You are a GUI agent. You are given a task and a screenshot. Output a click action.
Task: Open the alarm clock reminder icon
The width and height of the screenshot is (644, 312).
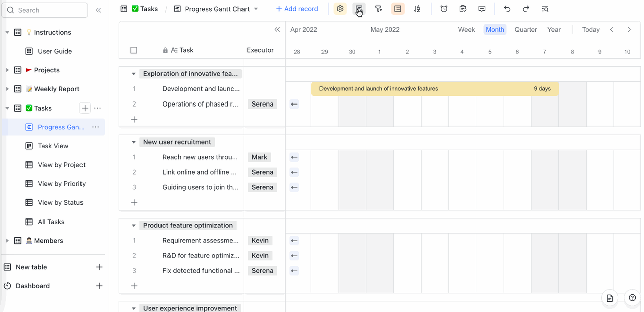point(444,9)
